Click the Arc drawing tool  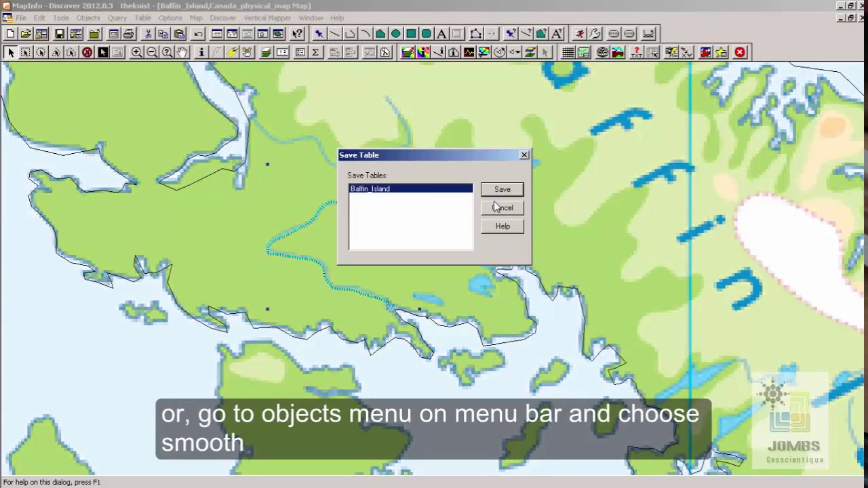click(365, 34)
